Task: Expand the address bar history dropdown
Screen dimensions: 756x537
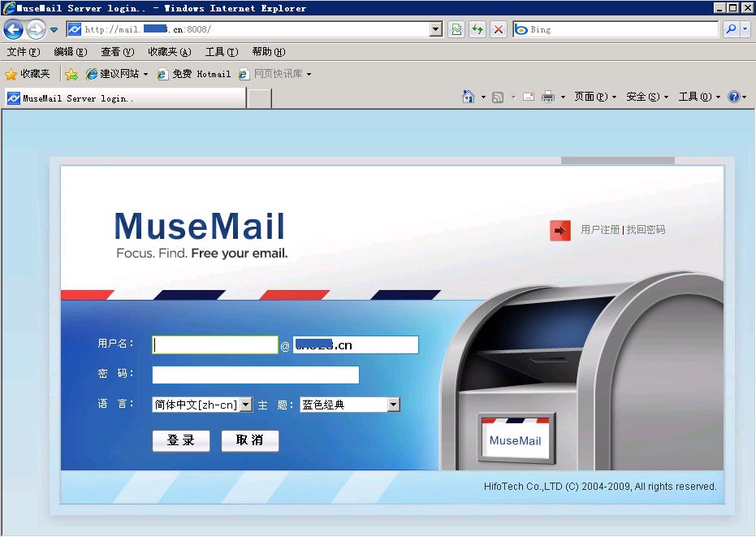Action: (436, 29)
